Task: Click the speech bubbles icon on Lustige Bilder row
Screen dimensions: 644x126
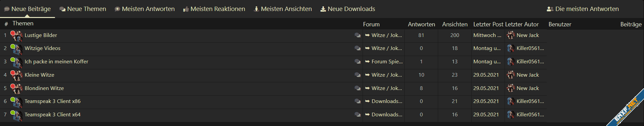Action: 358,35
